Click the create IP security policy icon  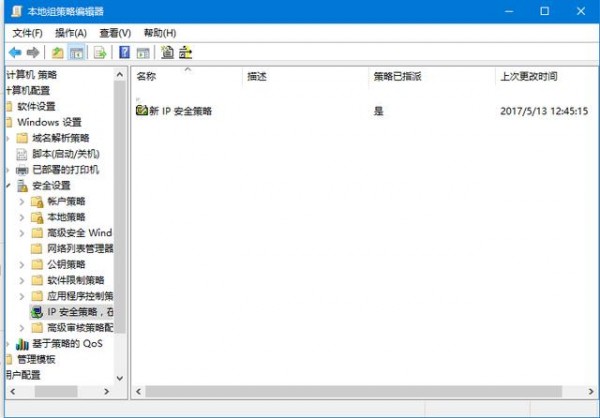tap(166, 52)
